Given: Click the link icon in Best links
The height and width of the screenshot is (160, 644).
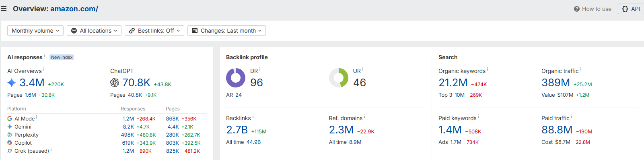Looking at the screenshot, I should (x=132, y=31).
